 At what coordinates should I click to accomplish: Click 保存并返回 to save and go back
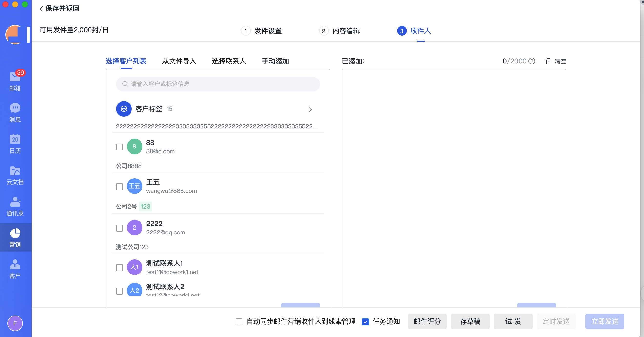(x=59, y=8)
